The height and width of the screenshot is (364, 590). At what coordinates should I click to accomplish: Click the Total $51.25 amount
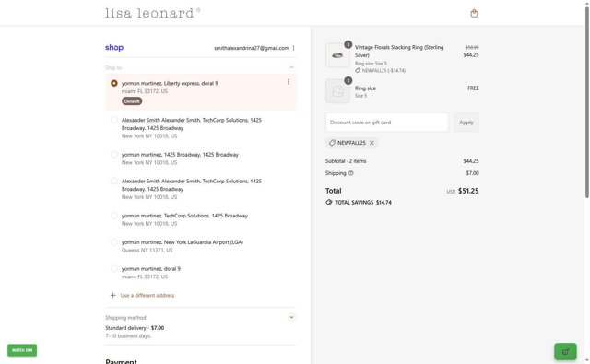point(468,191)
